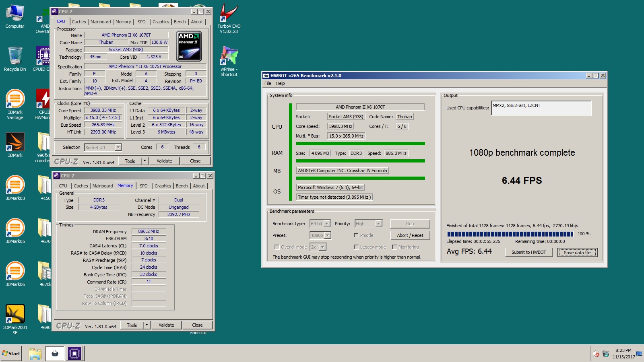644x362 pixels.
Task: Switch to CPU-Z taskbar button
Action: tap(74, 354)
